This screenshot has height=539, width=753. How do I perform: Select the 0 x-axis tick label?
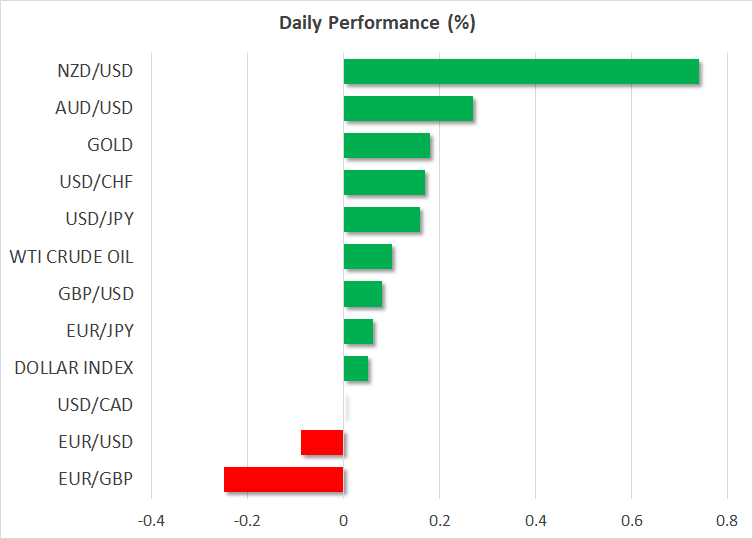click(343, 521)
